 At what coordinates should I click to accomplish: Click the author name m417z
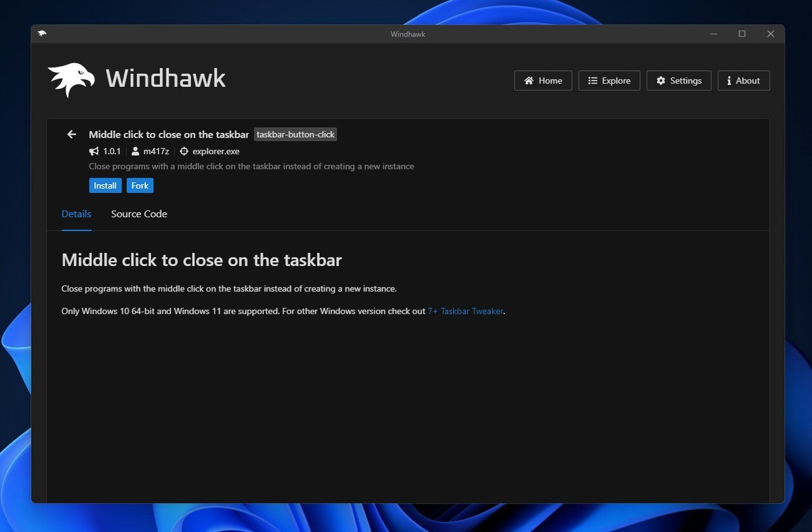pos(156,151)
